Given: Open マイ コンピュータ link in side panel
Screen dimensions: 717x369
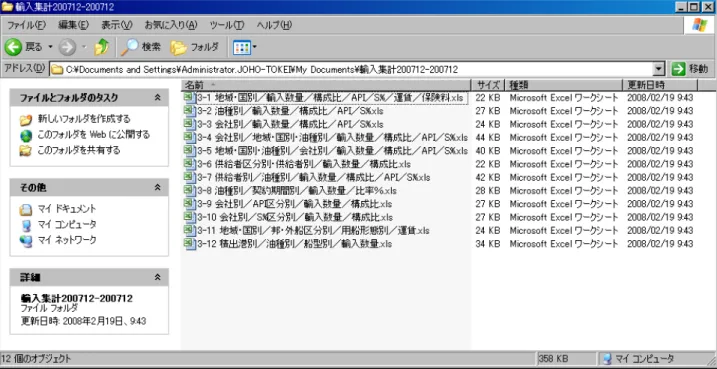Looking at the screenshot, I should [x=67, y=225].
